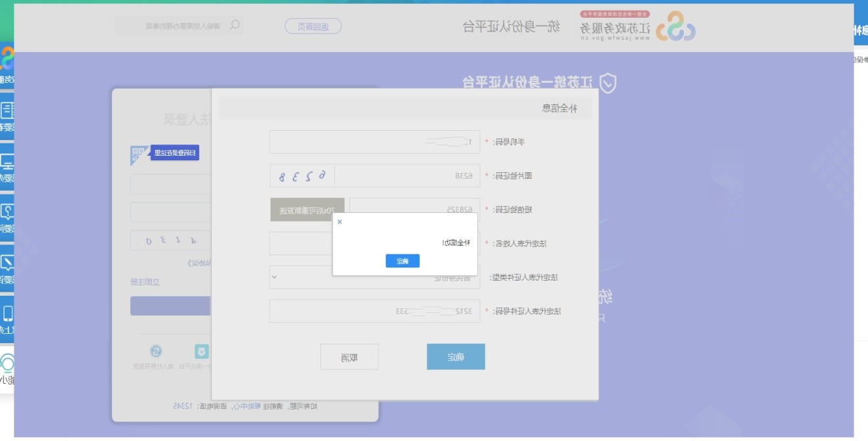
Task: Click the login panel captcha image
Action: [x=170, y=241]
